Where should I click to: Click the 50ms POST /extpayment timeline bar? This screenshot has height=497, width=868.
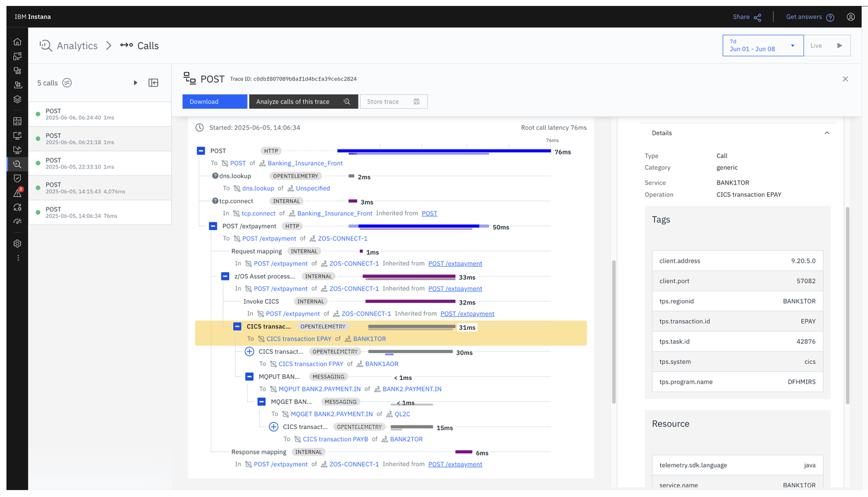[x=419, y=227]
